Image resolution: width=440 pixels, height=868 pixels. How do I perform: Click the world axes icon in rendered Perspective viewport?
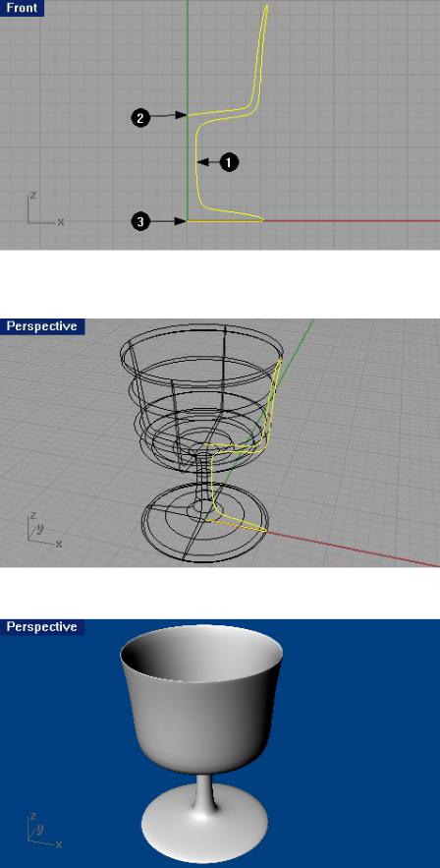tap(43, 831)
